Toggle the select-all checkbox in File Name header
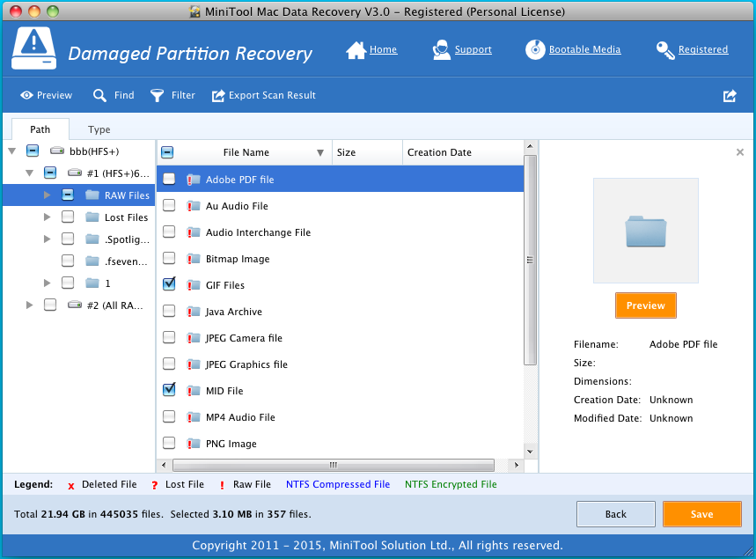 pyautogui.click(x=167, y=152)
